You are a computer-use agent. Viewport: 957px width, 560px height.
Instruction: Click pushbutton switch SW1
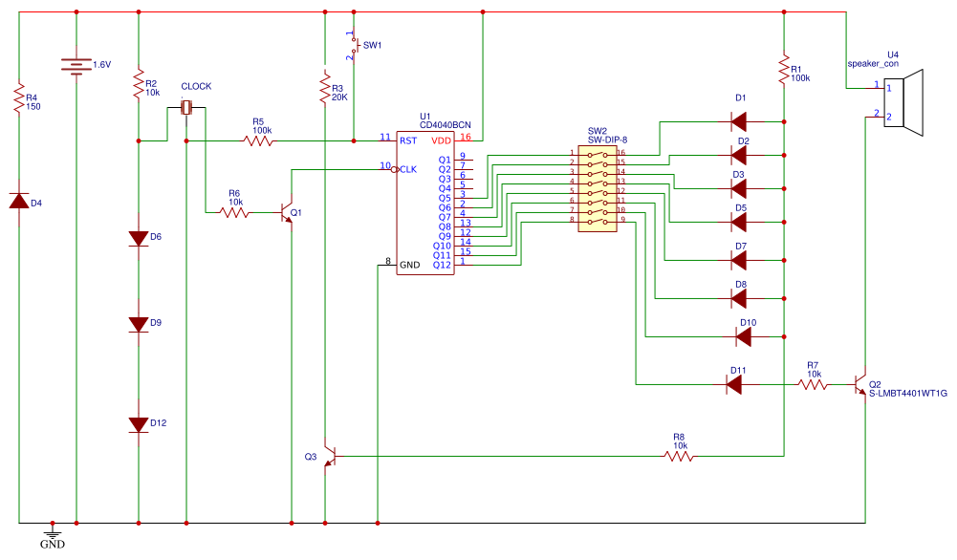354,47
